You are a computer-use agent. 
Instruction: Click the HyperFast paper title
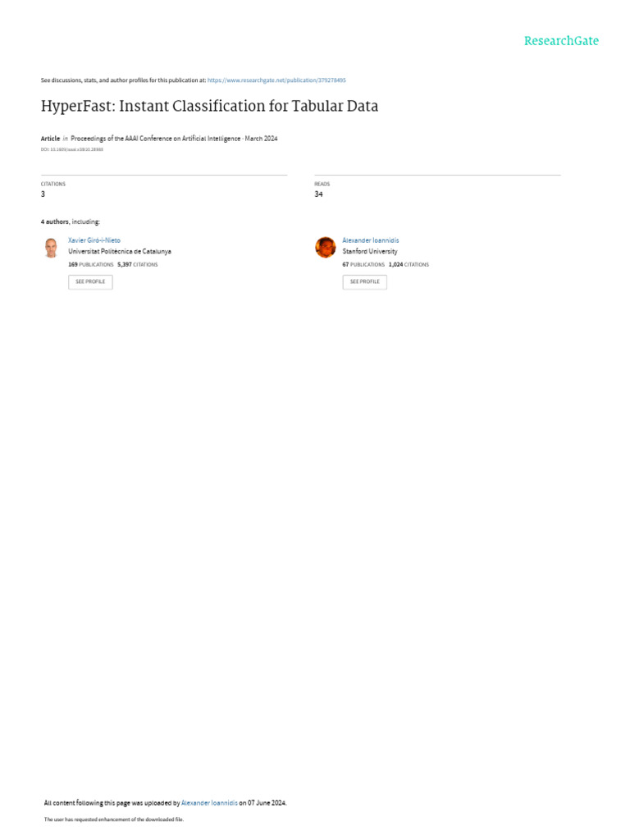209,106
